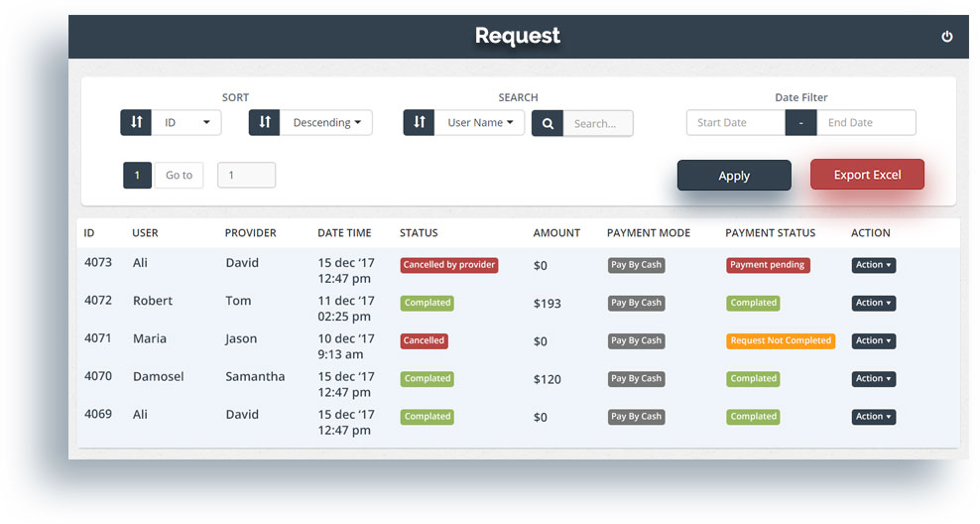Click the PROVIDER column header

250,232
